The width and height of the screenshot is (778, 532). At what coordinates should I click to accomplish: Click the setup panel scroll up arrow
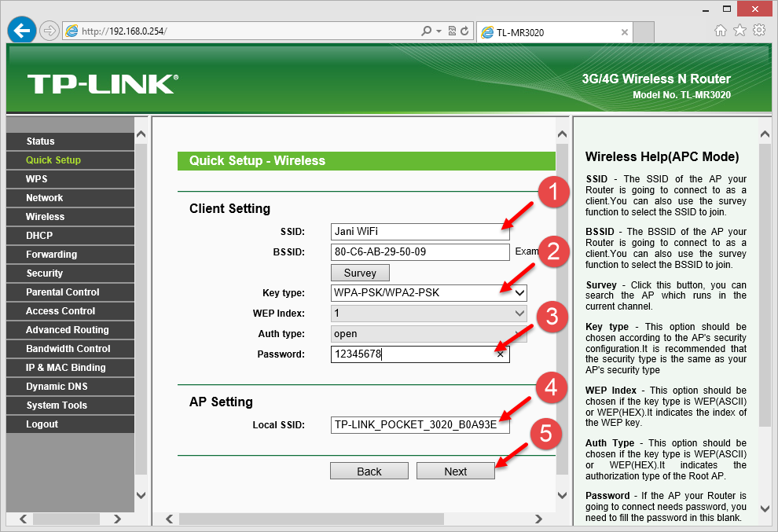(562, 134)
